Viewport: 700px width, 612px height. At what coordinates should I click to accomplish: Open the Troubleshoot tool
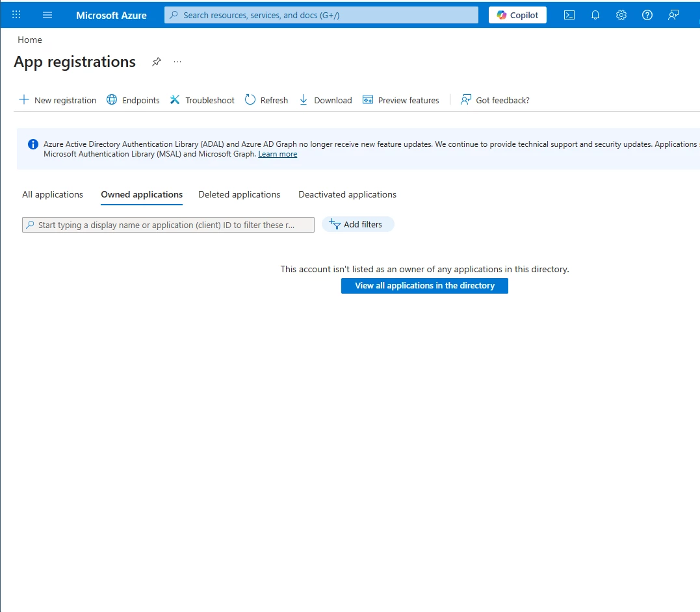click(201, 100)
